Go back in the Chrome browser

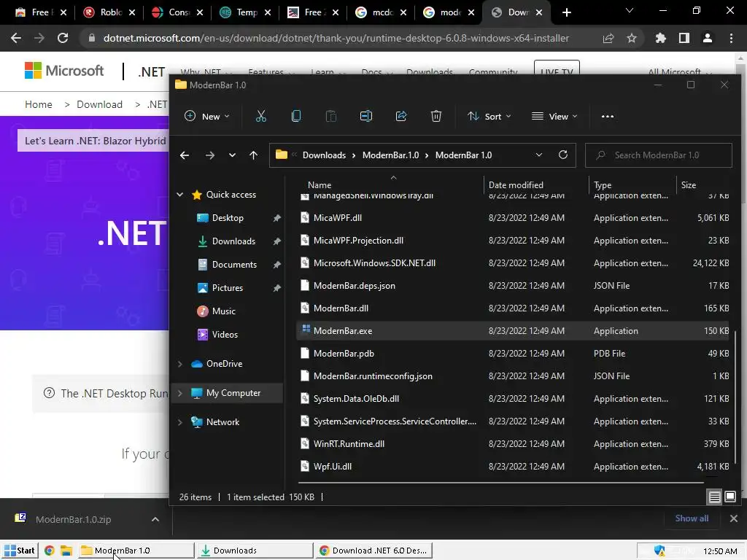[16, 38]
